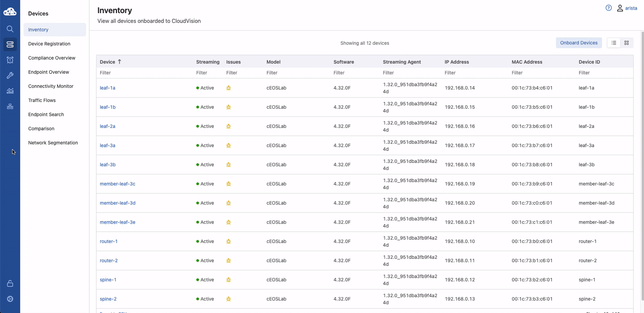Image resolution: width=644 pixels, height=313 pixels.
Task: Open the Settings gear icon
Action: click(x=10, y=299)
